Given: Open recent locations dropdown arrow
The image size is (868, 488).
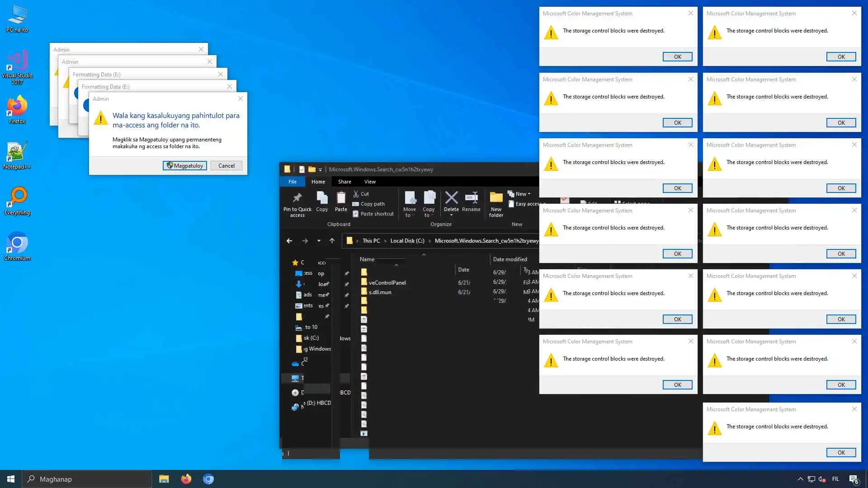Looking at the screenshot, I should click(x=319, y=241).
